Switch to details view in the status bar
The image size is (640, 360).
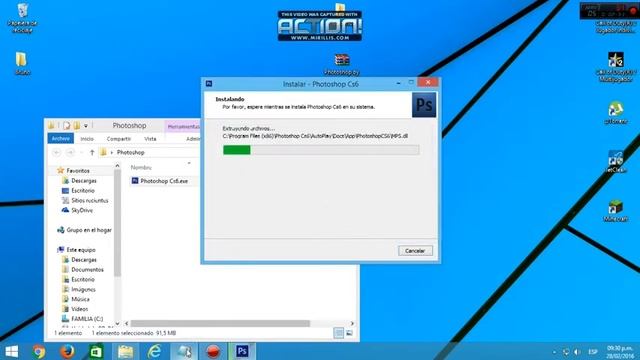(339, 333)
